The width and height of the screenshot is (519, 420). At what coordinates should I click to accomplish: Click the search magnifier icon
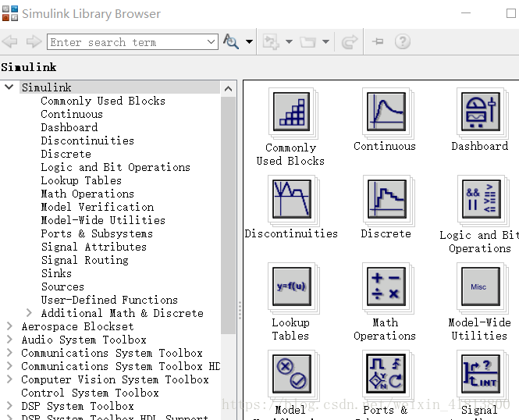point(231,41)
